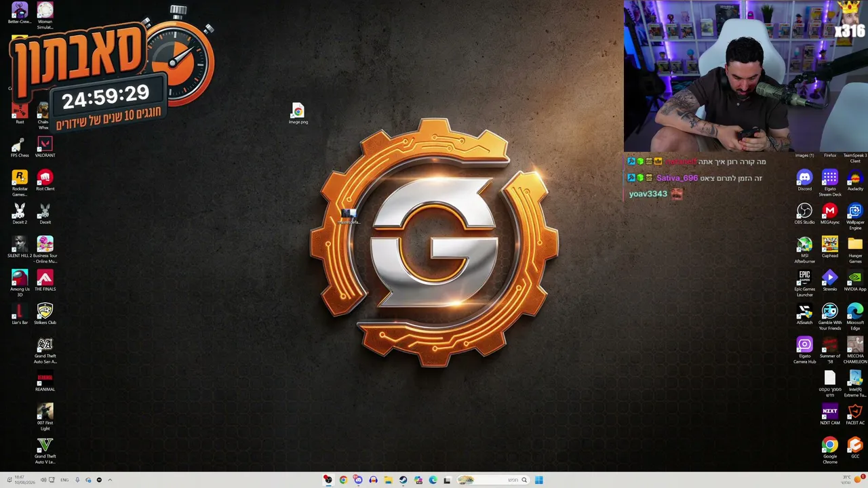Open the Windows Start menu
The image size is (868, 488).
(539, 480)
